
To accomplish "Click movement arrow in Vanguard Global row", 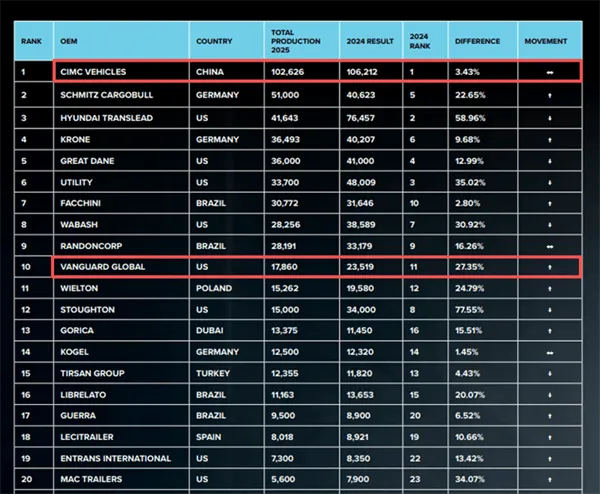I will 550,267.
